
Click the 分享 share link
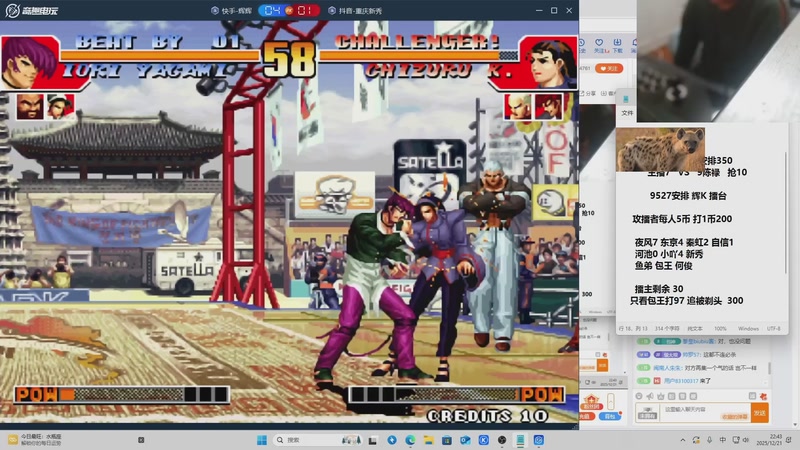coord(588,93)
